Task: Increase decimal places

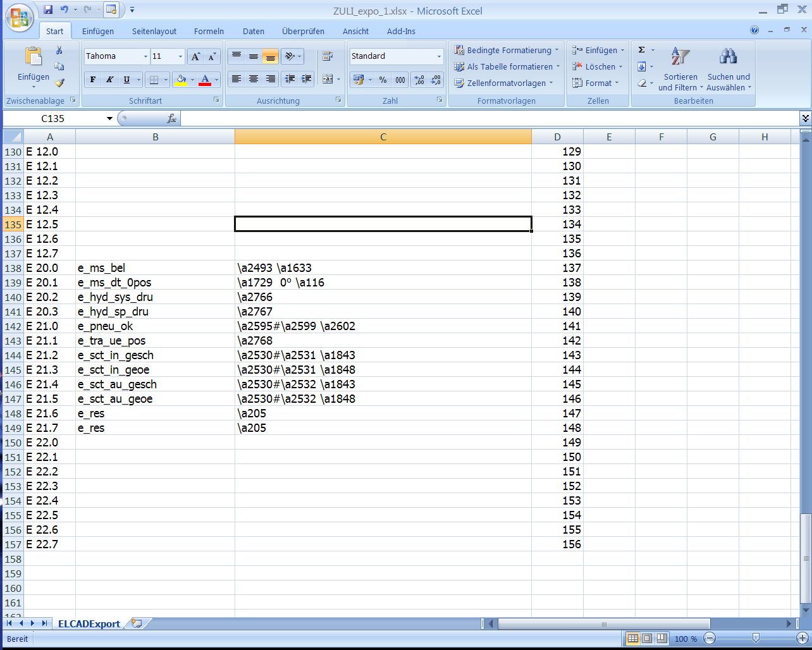Action: click(x=419, y=80)
